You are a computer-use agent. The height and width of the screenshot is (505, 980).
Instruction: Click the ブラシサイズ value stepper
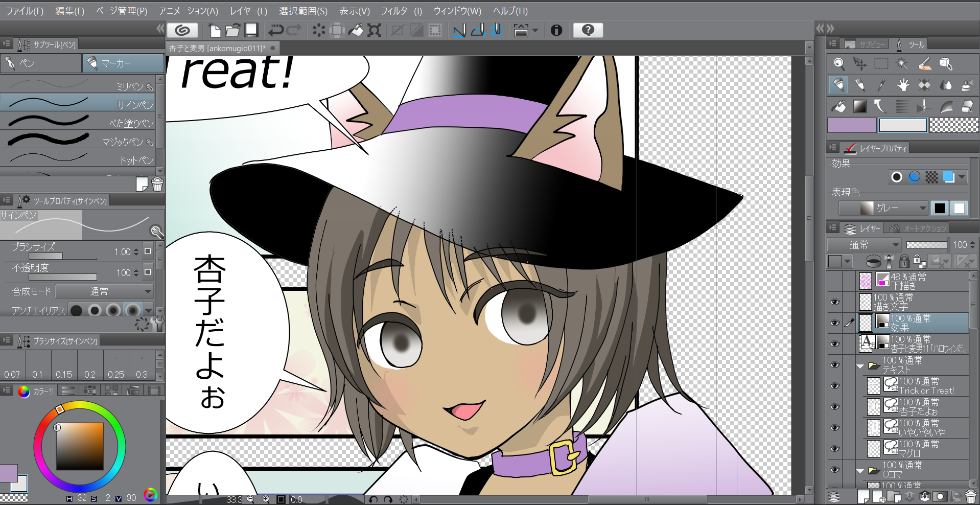point(136,251)
